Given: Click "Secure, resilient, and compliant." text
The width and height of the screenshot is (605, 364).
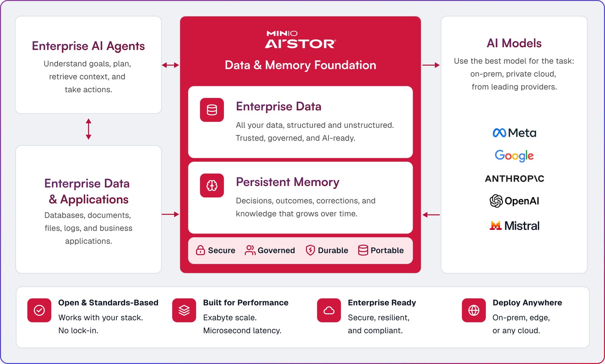Looking at the screenshot, I should click(379, 324).
